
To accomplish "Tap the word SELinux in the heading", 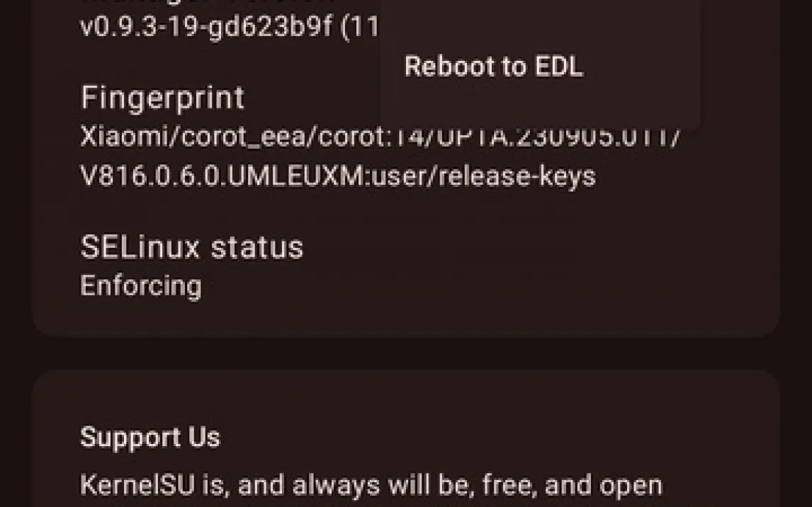I will [x=140, y=247].
